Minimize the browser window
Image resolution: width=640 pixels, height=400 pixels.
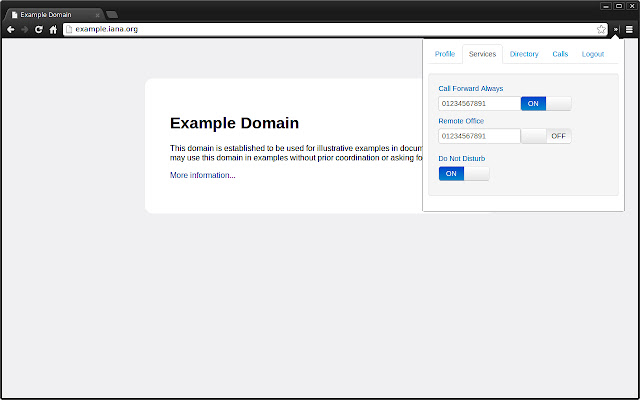[x=606, y=6]
